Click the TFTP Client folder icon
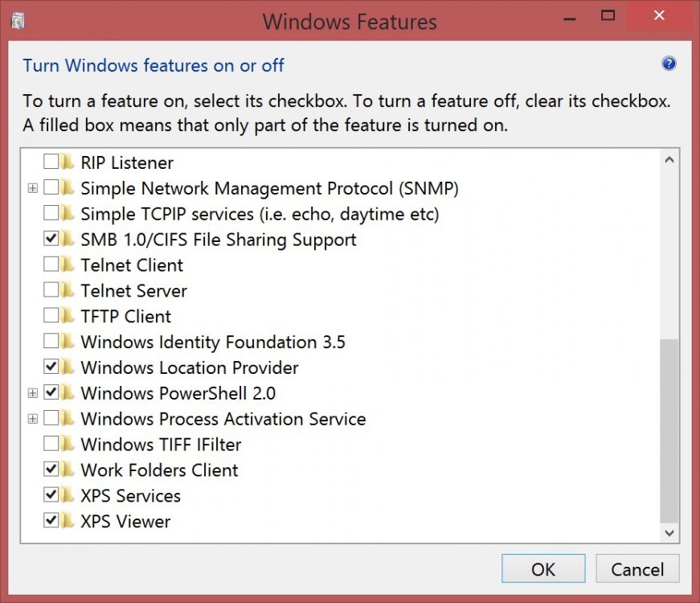Image resolution: width=700 pixels, height=603 pixels. click(x=67, y=315)
